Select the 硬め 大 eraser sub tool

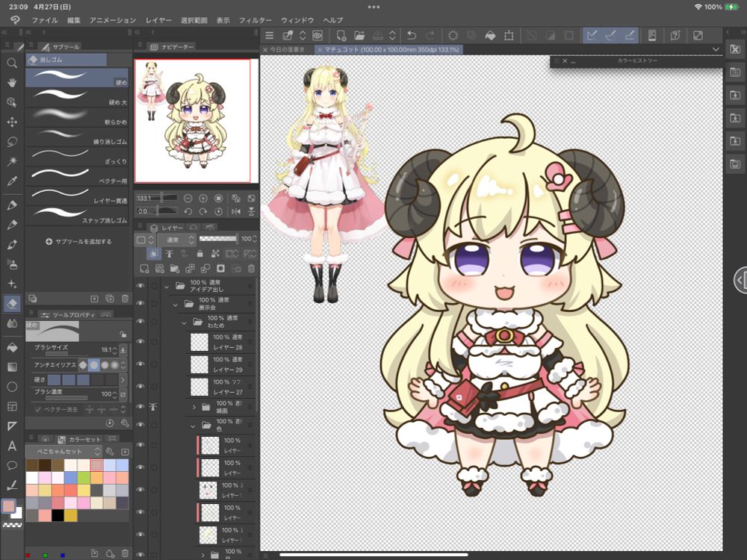tap(77, 97)
